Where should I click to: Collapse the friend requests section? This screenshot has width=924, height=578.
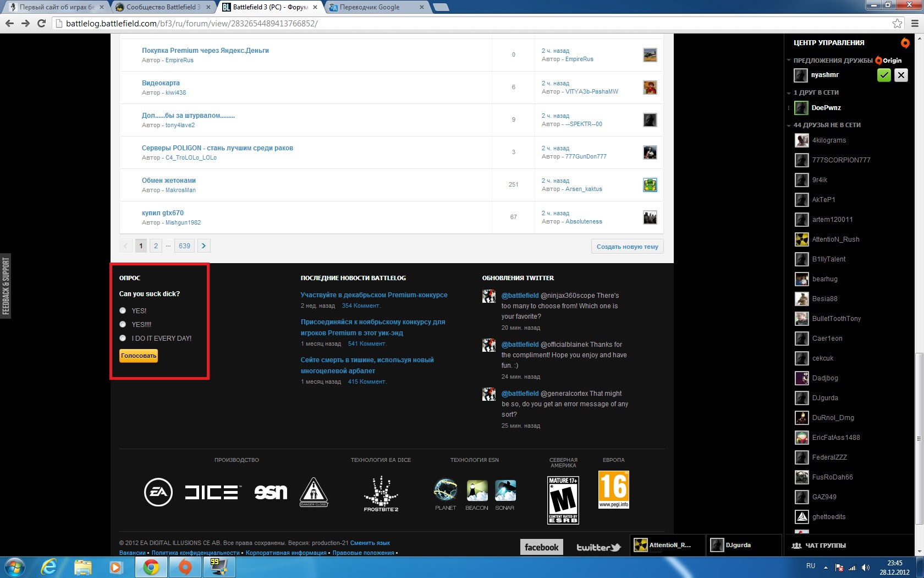(x=789, y=61)
